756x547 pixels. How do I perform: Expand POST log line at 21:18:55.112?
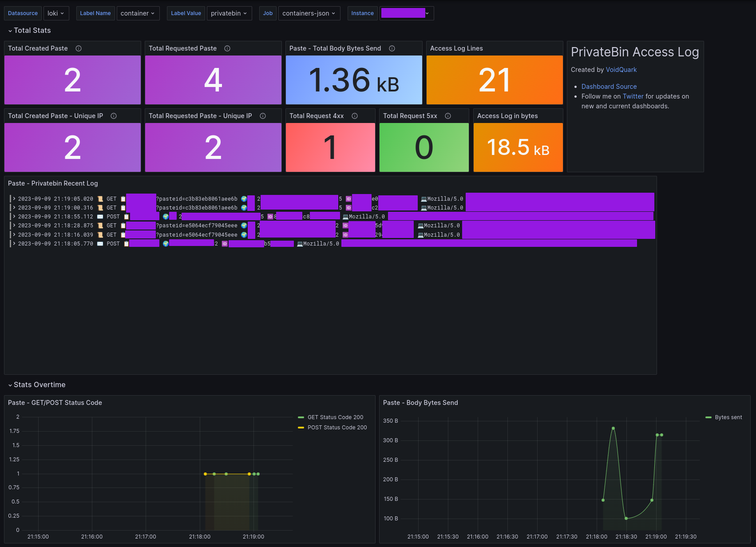tap(14, 216)
